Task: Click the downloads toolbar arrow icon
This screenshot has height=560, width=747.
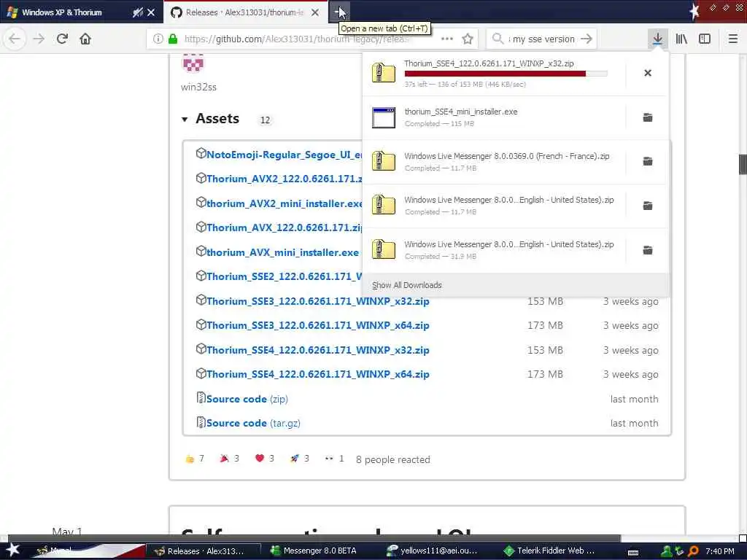Action: (x=657, y=39)
